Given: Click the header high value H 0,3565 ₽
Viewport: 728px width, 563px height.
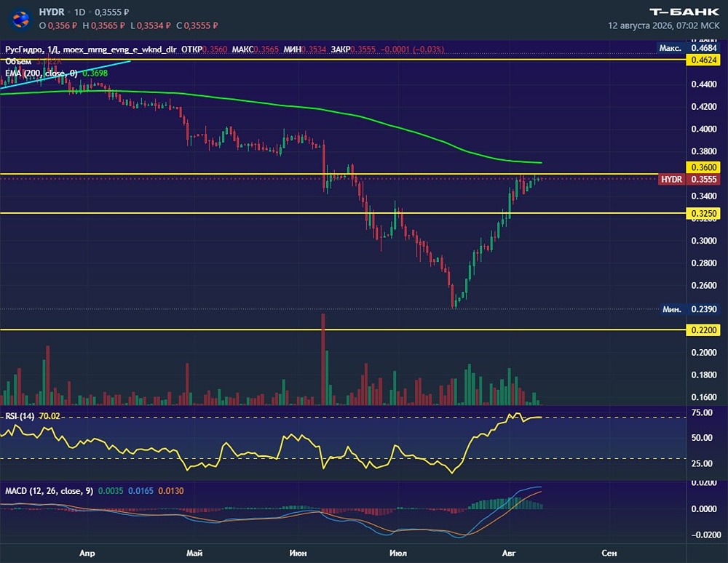Looking at the screenshot, I should pos(103,25).
